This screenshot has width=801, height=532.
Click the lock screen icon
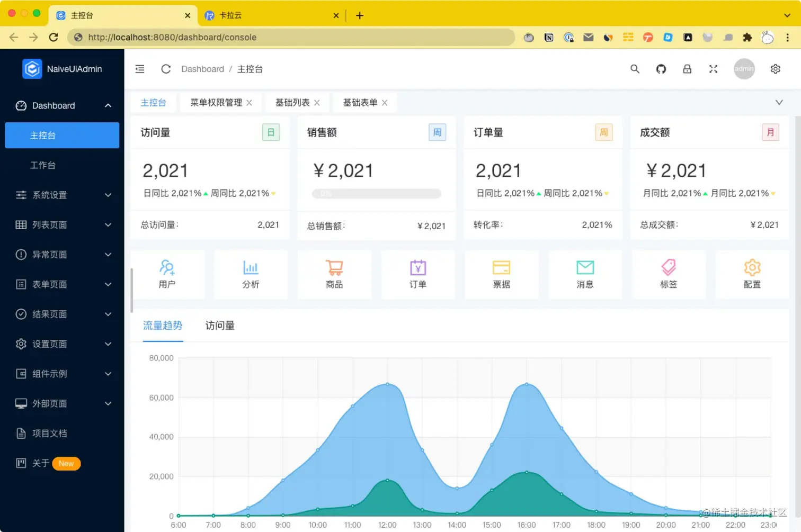click(687, 69)
